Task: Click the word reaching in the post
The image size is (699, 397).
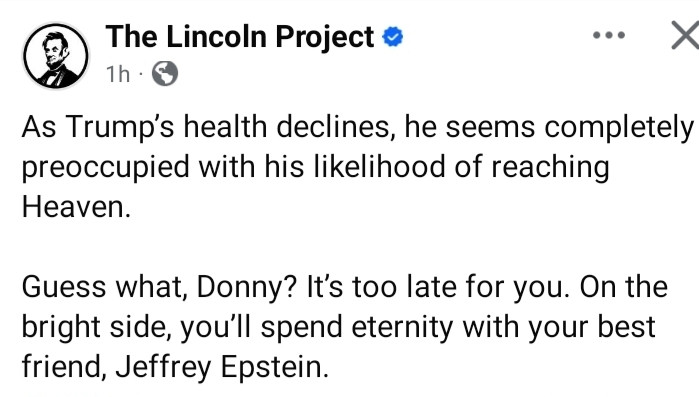Action: [550, 168]
